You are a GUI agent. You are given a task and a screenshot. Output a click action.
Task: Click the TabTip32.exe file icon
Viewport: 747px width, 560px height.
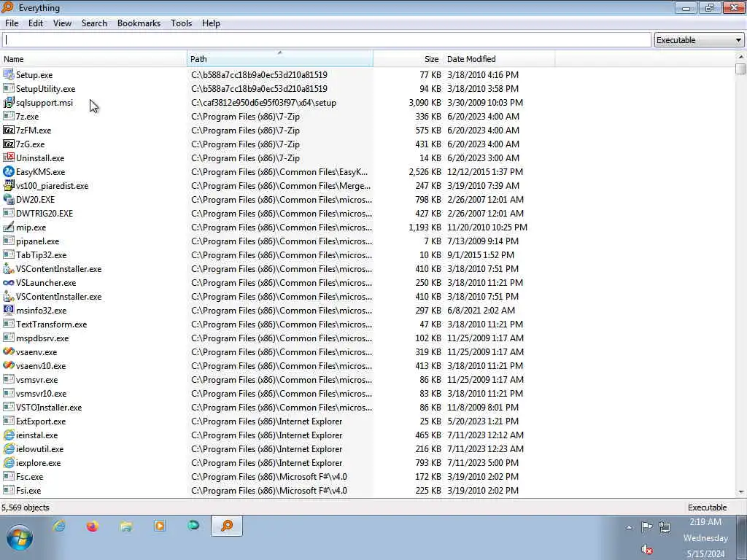[x=9, y=254]
